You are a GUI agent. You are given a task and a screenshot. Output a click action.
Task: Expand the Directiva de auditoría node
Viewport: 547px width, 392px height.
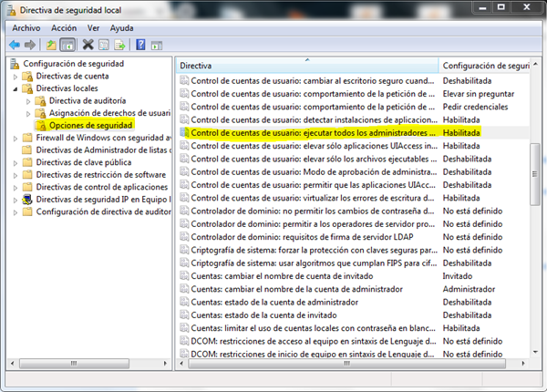pos(29,101)
